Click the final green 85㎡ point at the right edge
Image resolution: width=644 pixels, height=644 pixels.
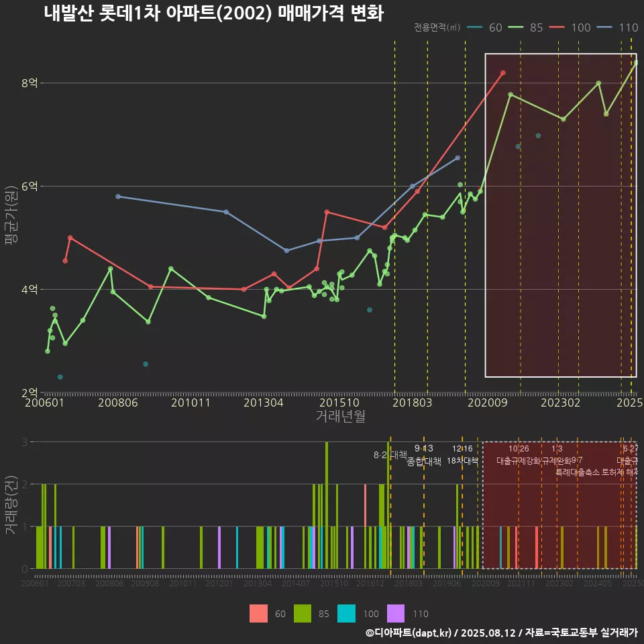click(x=636, y=62)
